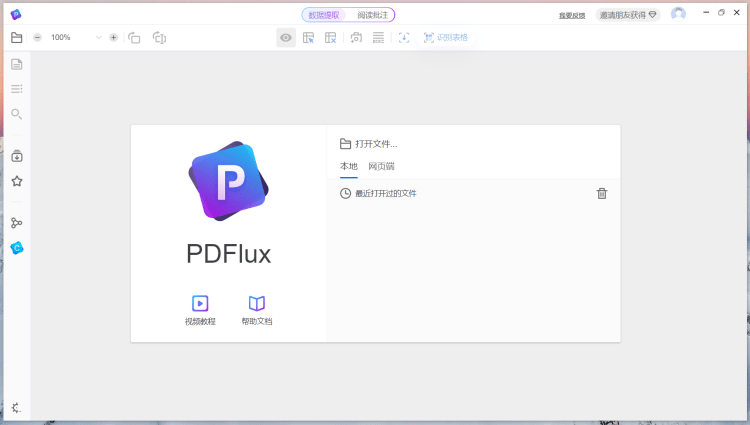Open the search sidebar panel

[17, 114]
